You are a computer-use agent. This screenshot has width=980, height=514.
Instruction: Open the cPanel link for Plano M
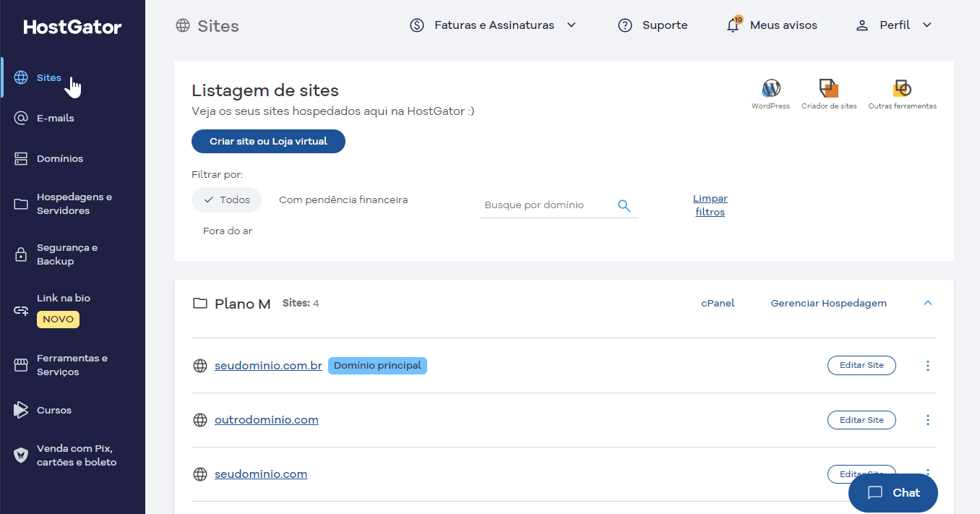click(x=718, y=304)
